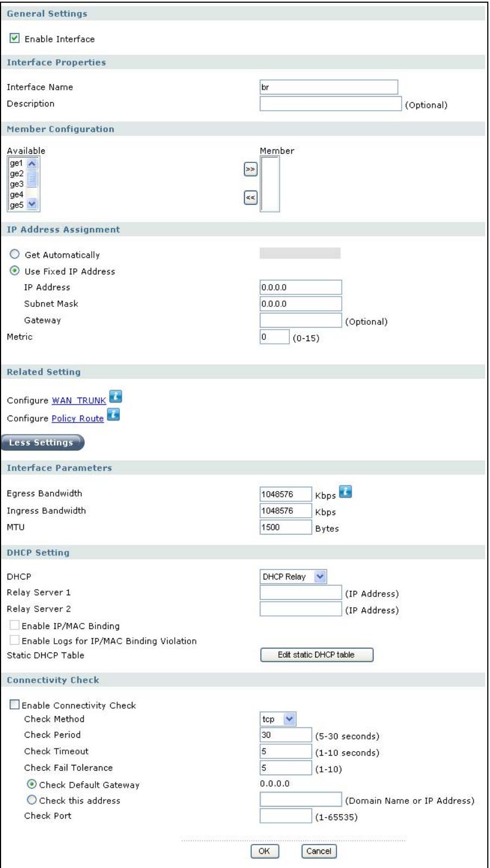This screenshot has width=490, height=868.
Task: Select ge1 in the Available list
Action: 17,163
